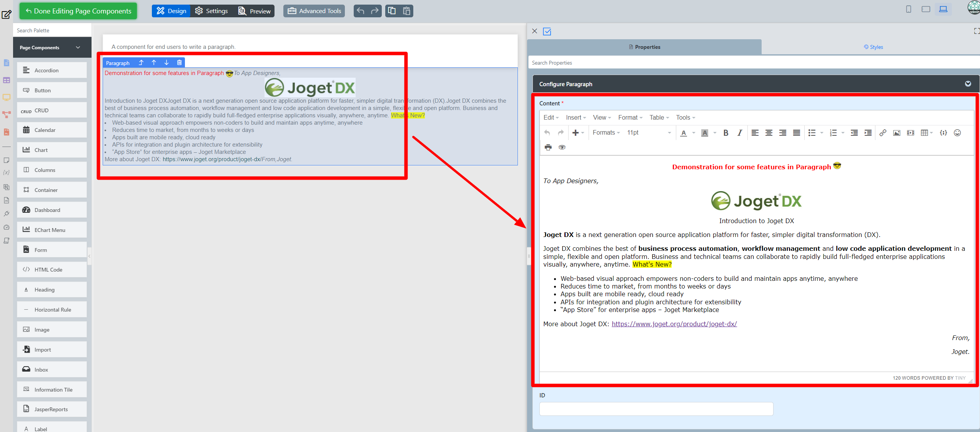980x432 pixels.
Task: Open the Formats dropdown
Action: (606, 133)
